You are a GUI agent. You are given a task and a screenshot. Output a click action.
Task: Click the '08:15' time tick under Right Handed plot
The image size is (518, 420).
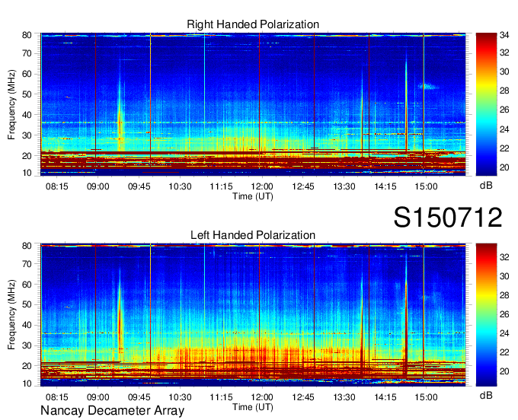click(x=57, y=186)
